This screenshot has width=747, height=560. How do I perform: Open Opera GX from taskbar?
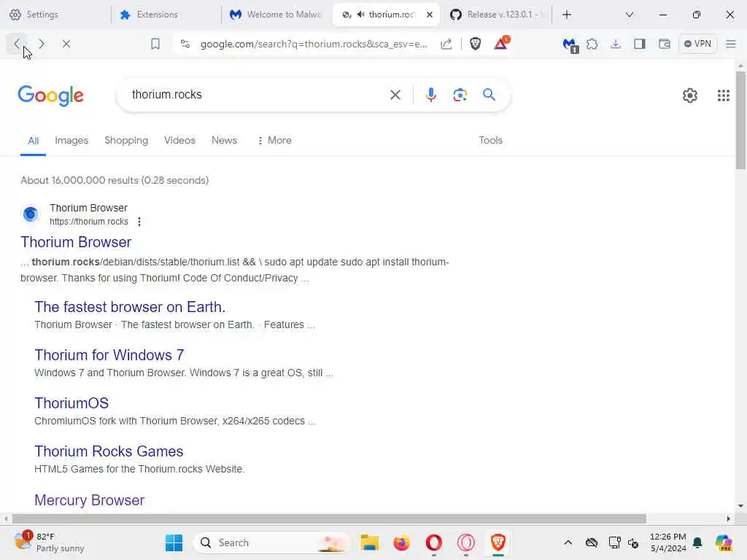coord(466,542)
